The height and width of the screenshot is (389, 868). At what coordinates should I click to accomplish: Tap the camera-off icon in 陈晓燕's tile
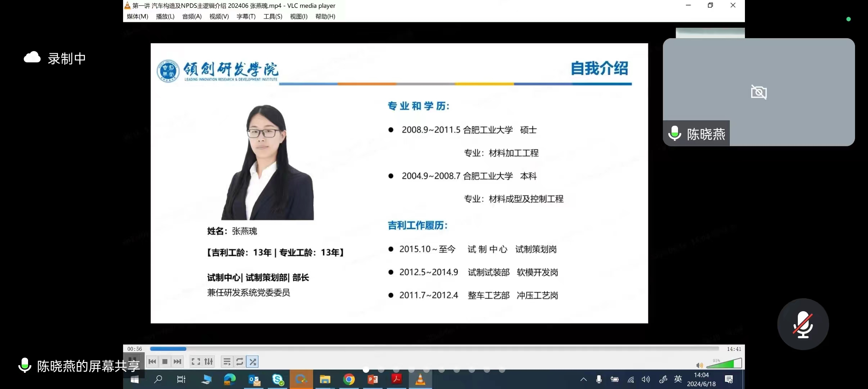(x=759, y=92)
